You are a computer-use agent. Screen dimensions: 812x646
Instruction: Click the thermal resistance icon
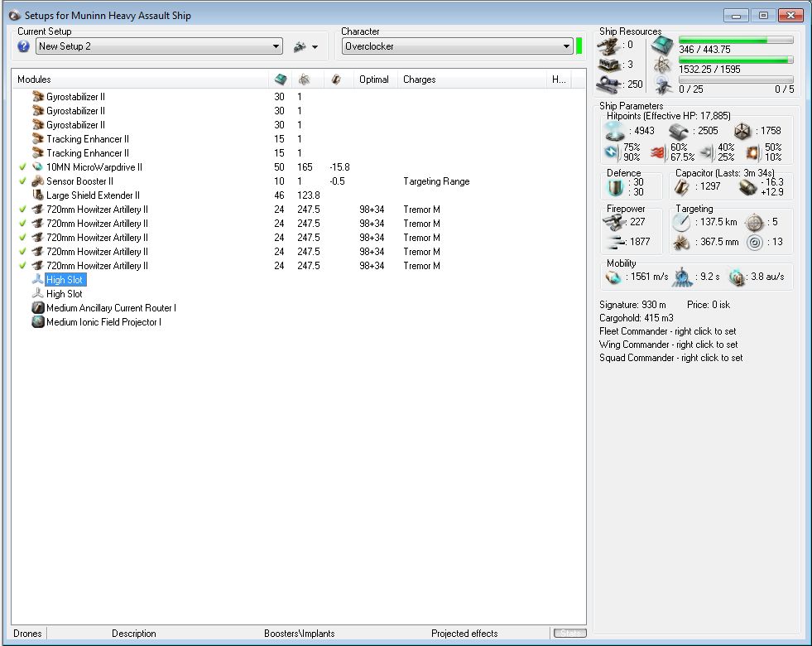tap(658, 153)
